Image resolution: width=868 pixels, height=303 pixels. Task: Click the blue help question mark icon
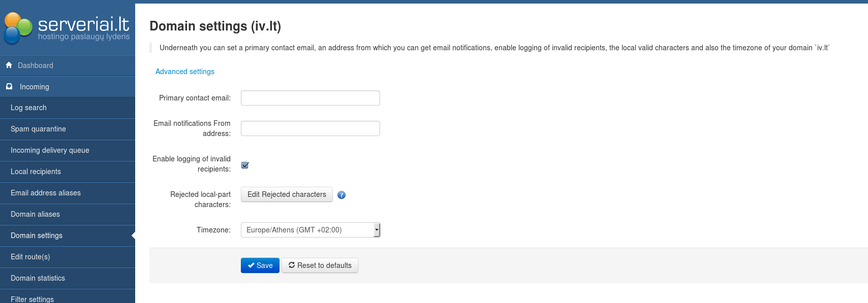(x=342, y=195)
